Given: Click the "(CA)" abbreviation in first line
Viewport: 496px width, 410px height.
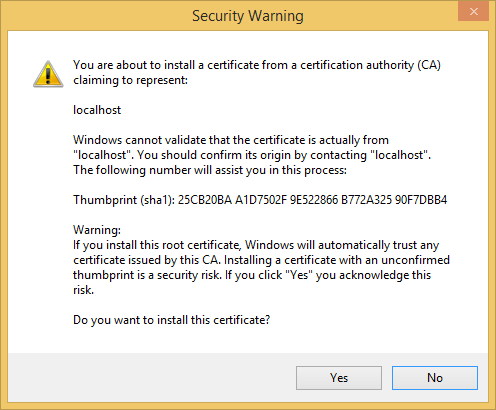Looking at the screenshot, I should (x=429, y=65).
